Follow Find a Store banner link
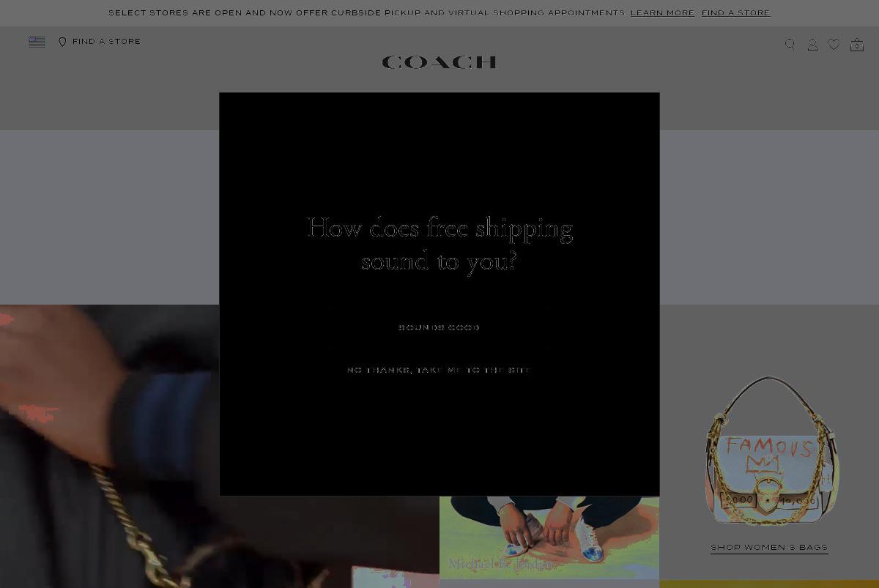 point(735,13)
